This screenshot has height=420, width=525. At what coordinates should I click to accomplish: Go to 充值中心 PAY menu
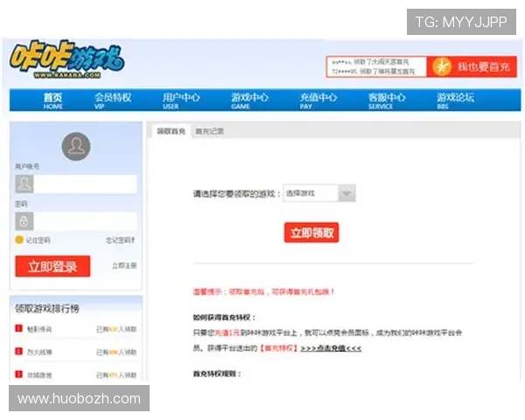[x=318, y=101]
